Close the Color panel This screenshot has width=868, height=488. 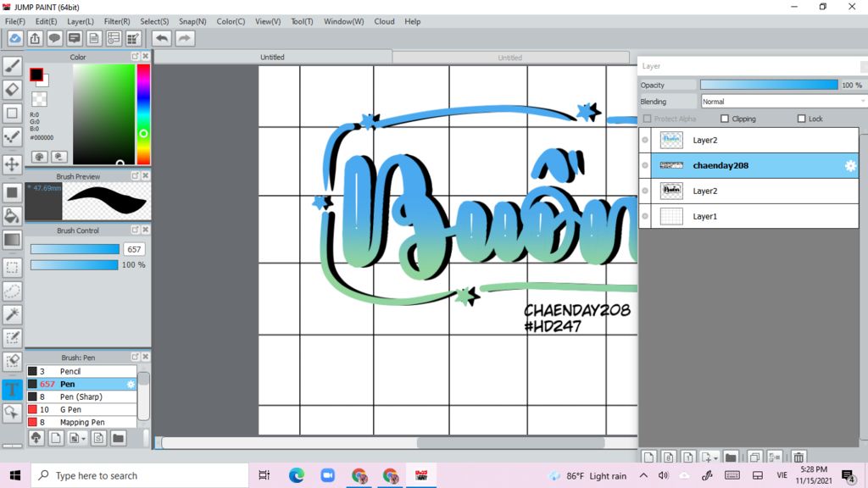146,57
